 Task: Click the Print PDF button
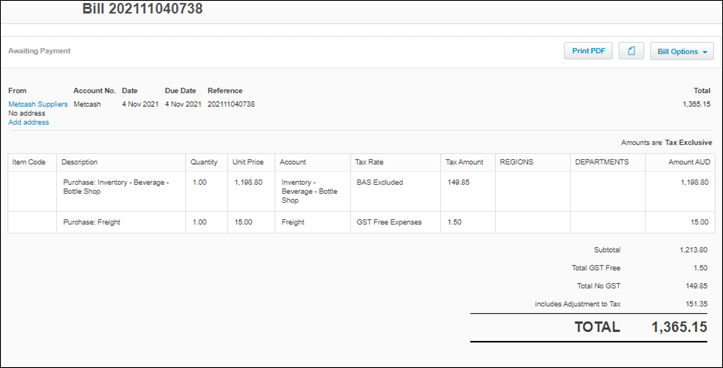588,51
